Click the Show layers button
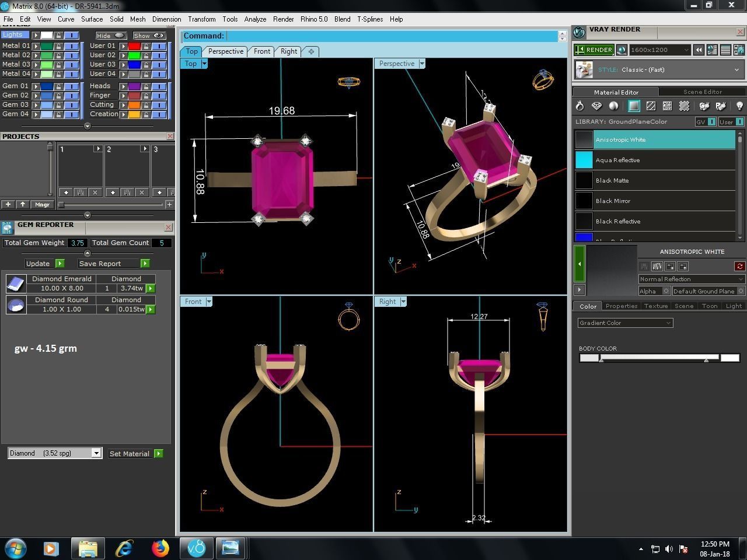Viewport: 747px width, 560px height. click(149, 36)
